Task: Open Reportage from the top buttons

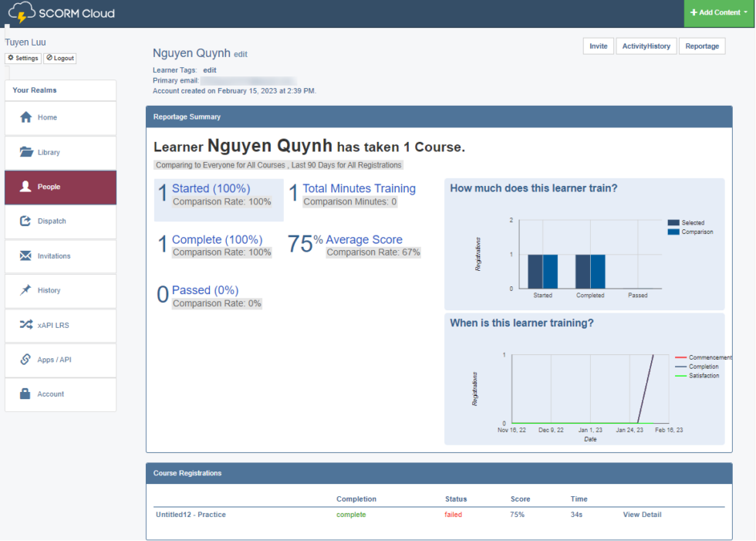Action: (x=702, y=46)
